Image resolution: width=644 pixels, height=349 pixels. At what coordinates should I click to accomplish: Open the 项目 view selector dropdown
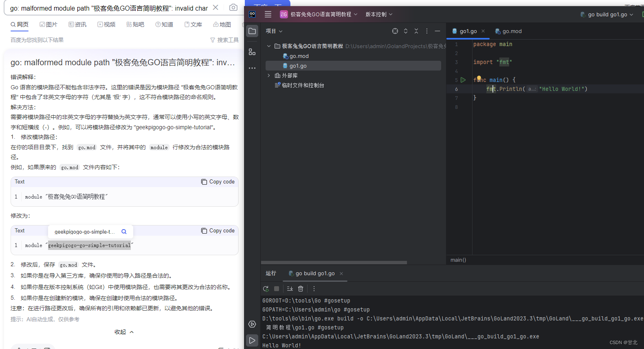(274, 31)
